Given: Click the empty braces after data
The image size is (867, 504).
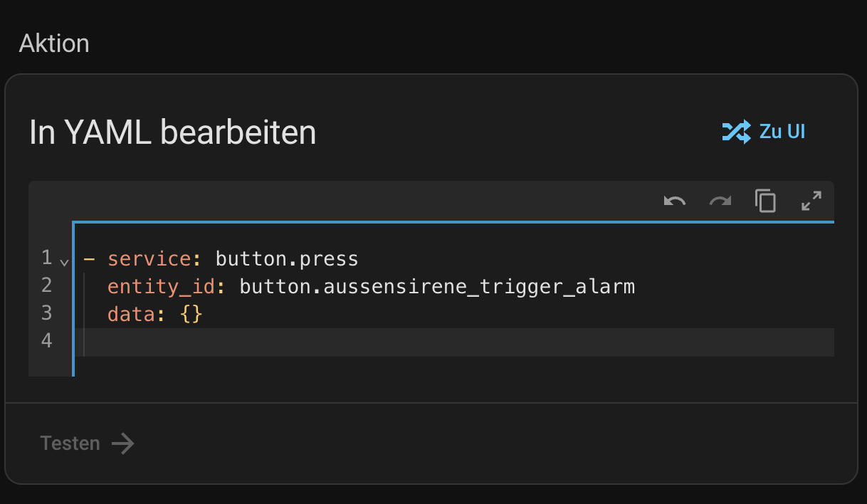Looking at the screenshot, I should coord(191,314).
